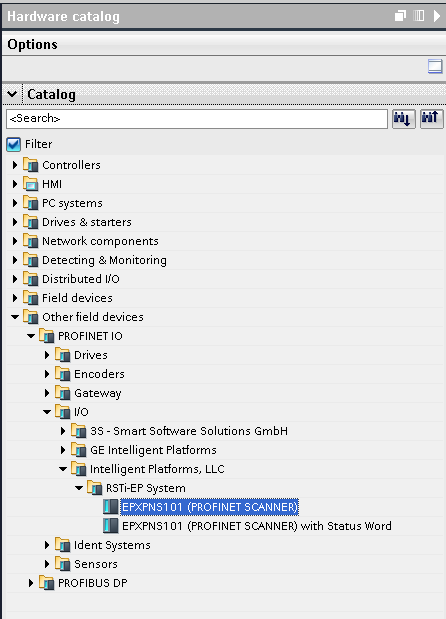Click the float window icon in Hardware catalog header
Image resolution: width=446 pixels, height=619 pixels.
[400, 16]
